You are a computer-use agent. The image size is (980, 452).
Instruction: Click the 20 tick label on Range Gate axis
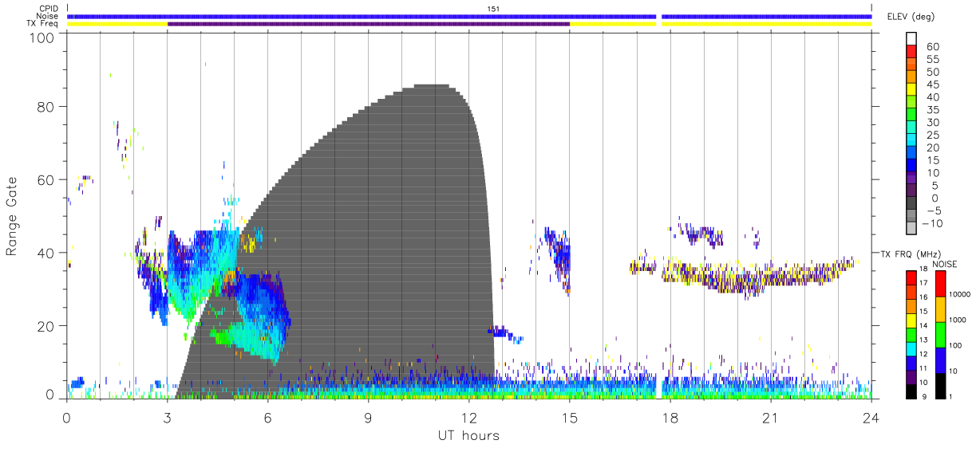(x=45, y=326)
